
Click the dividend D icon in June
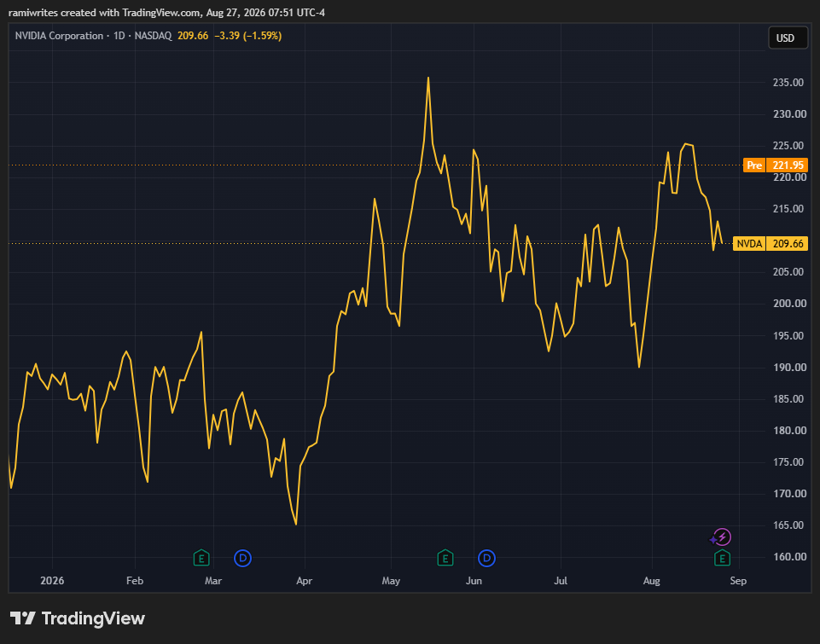pyautogui.click(x=487, y=558)
